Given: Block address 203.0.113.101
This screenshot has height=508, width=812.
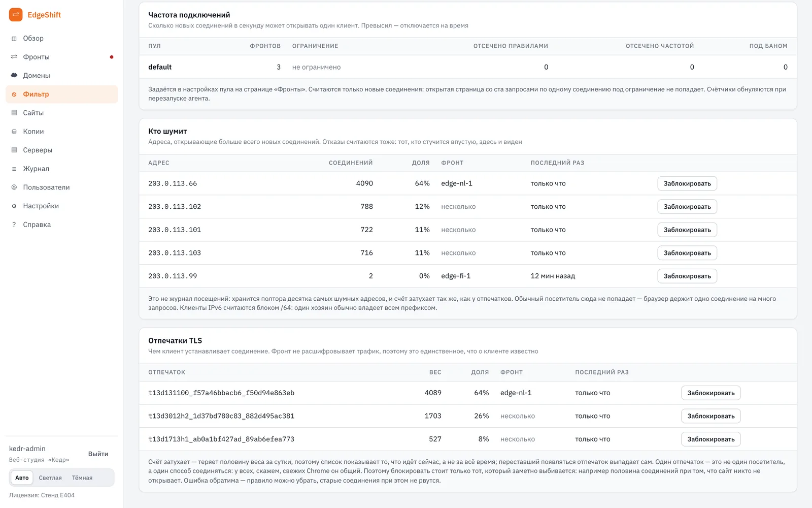Looking at the screenshot, I should tap(687, 230).
